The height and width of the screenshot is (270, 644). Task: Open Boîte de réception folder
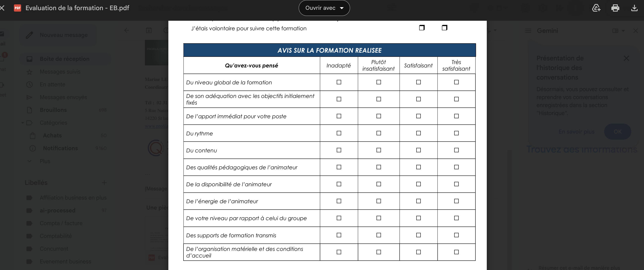coord(64,59)
